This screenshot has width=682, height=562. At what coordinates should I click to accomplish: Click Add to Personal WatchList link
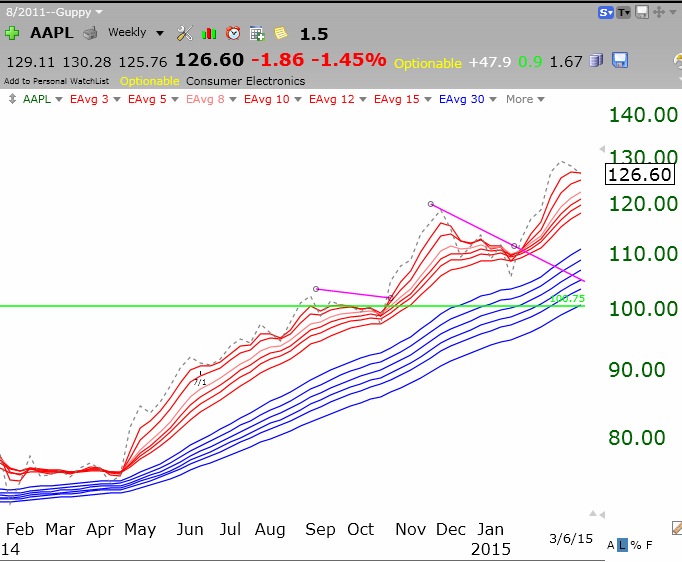[57, 81]
